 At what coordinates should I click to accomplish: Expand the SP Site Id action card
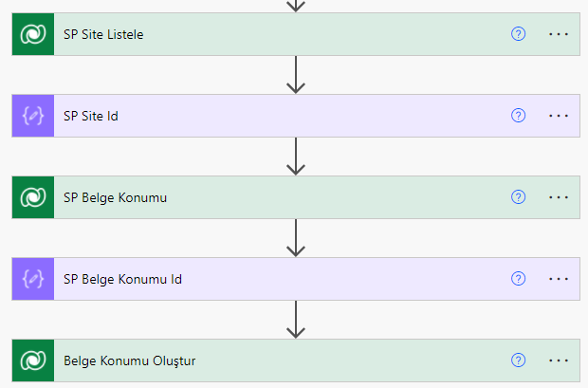(x=296, y=116)
